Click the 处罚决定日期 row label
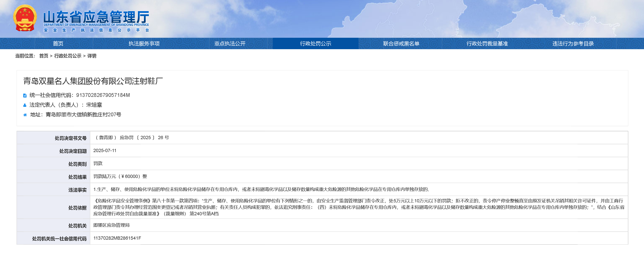The height and width of the screenshot is (261, 644). 73,151
